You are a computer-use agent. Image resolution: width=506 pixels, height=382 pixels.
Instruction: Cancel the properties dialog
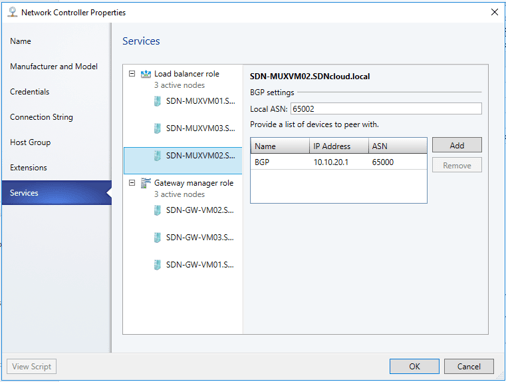point(469,366)
